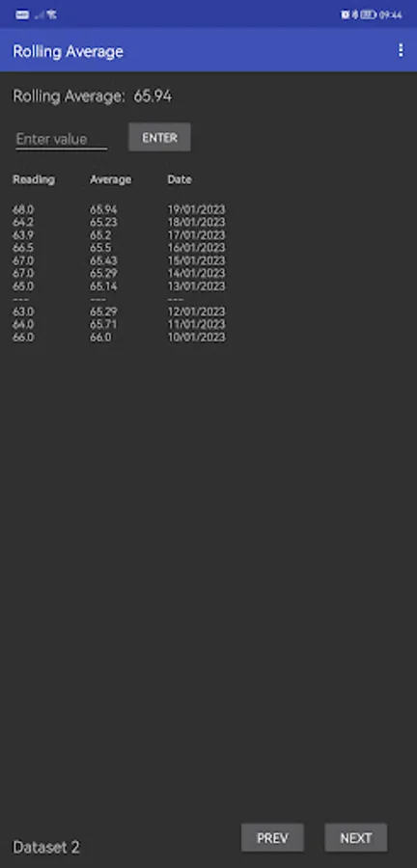Image resolution: width=417 pixels, height=868 pixels.
Task: Click the 63.9 reading value
Action: [x=23, y=234]
